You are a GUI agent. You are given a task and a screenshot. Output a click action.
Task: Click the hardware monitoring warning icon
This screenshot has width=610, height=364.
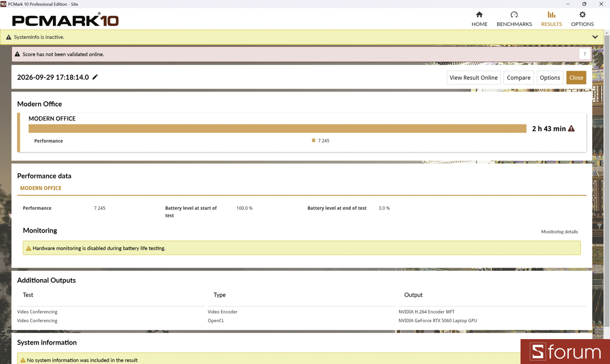[x=28, y=249]
